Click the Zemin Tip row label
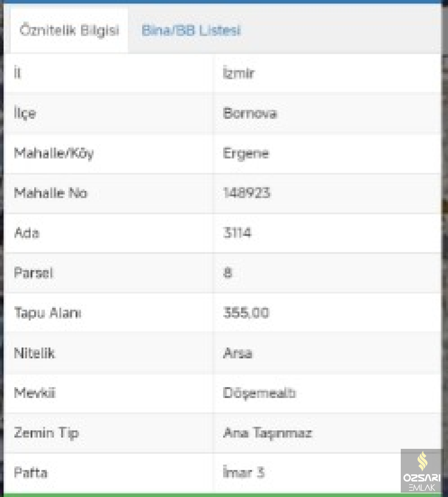 (46, 433)
